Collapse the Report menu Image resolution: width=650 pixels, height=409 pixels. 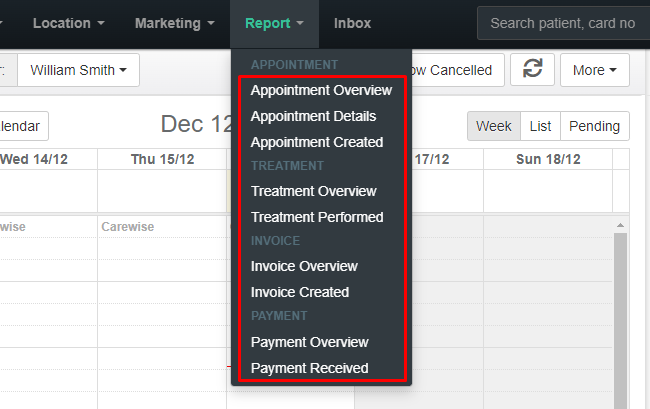pos(274,23)
